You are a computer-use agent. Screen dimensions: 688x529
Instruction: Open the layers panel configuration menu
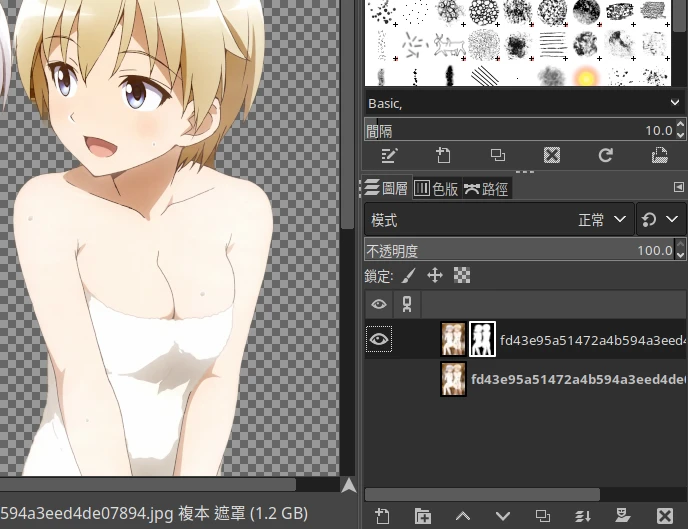[679, 187]
